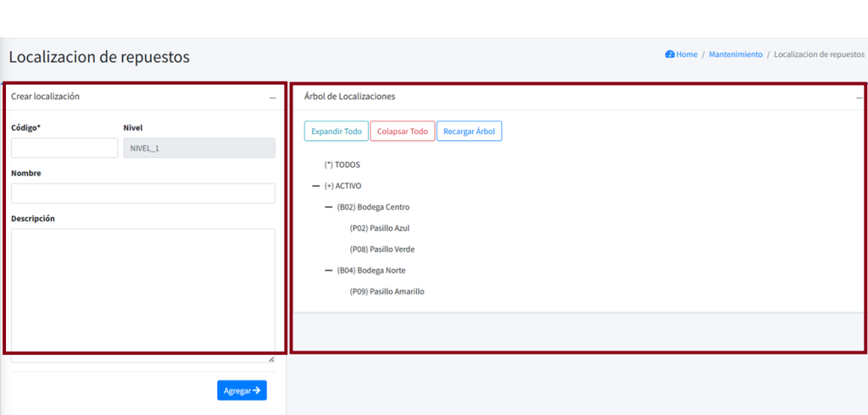Click the Descripción textarea resize handle
Image resolution: width=868 pixels, height=415 pixels.
271,359
